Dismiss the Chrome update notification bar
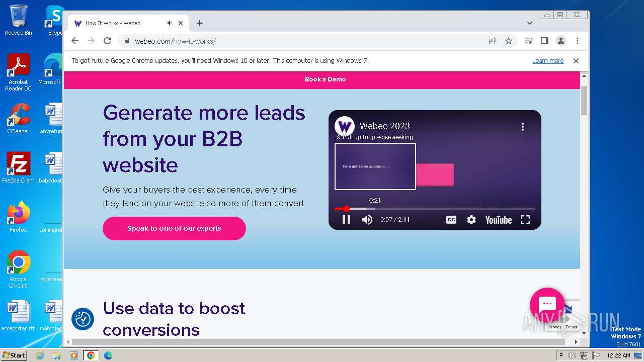 (x=576, y=61)
